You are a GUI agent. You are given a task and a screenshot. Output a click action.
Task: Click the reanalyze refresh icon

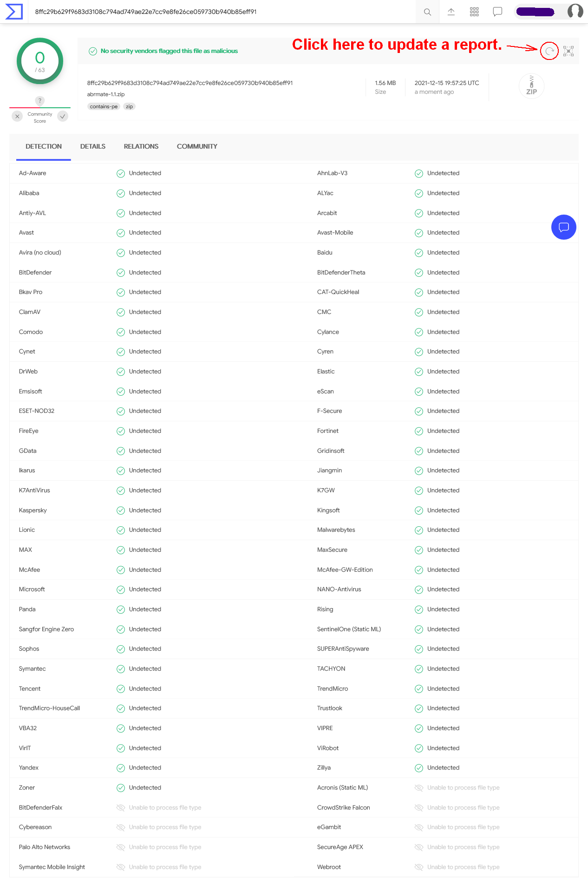(549, 51)
